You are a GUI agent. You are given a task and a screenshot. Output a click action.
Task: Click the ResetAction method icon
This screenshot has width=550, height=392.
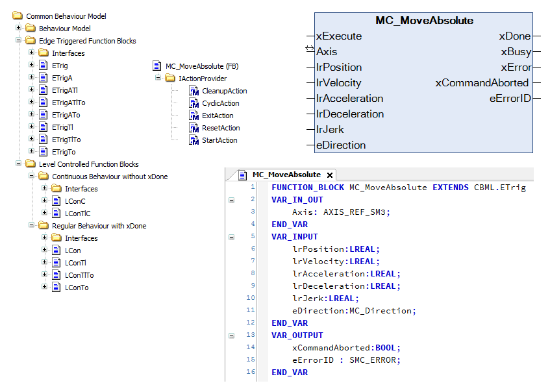pos(194,128)
